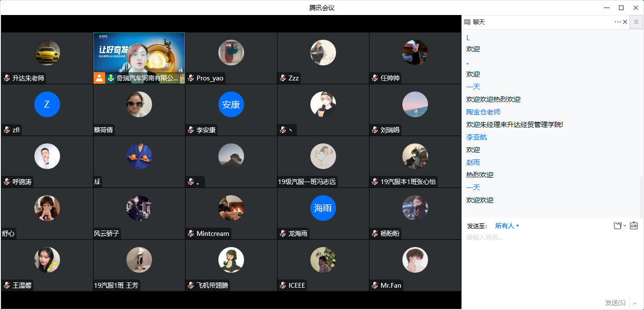Click the sender name 陶金仓老师 in chat
This screenshot has height=310, width=644.
pyautogui.click(x=483, y=112)
